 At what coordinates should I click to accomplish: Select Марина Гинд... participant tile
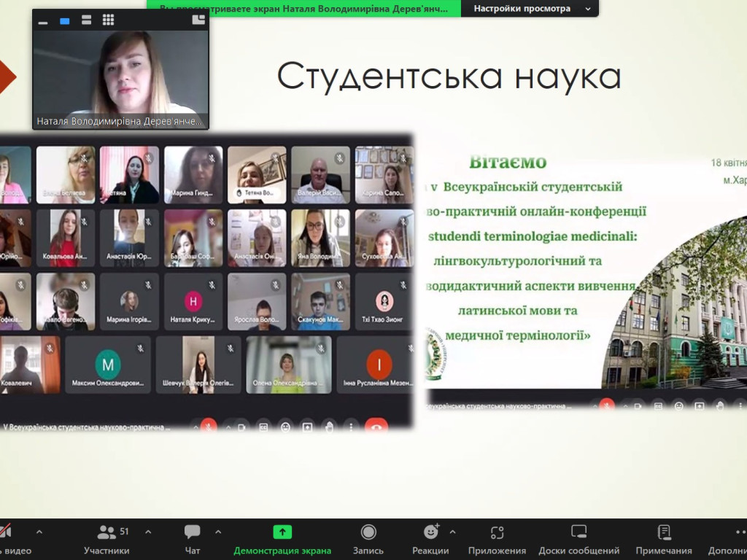click(x=193, y=175)
